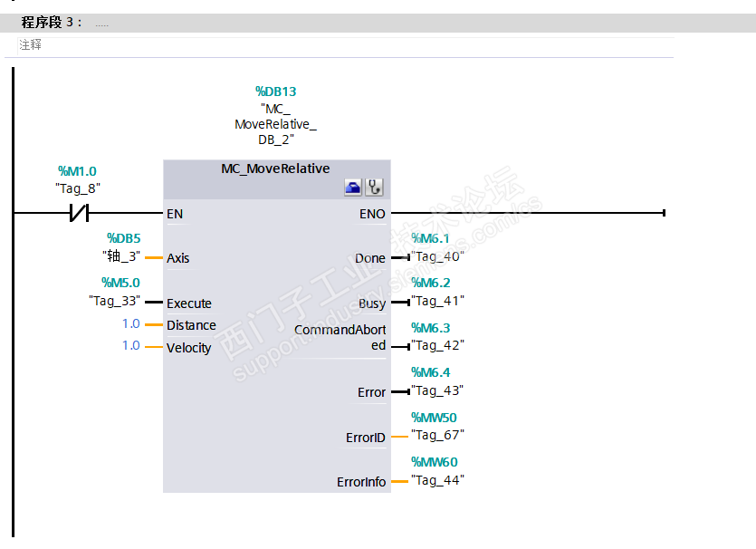Open the configuration icon in MC_MoveRelative block

click(353, 188)
